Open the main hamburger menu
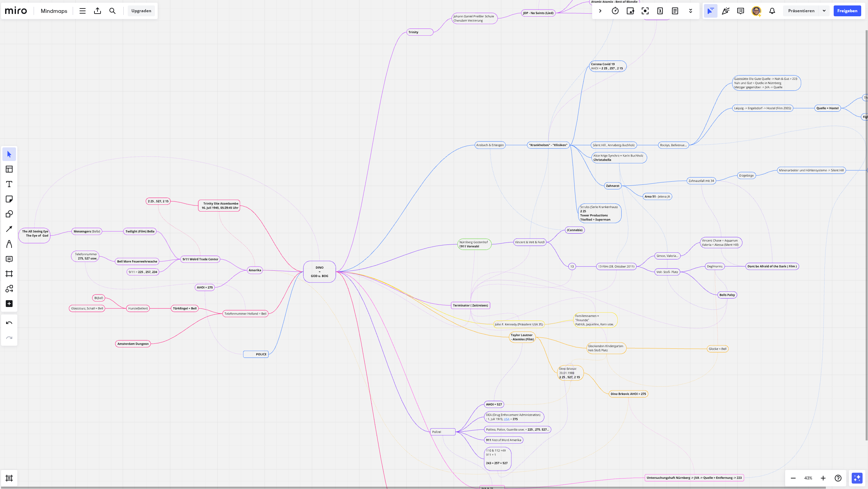The width and height of the screenshot is (868, 489). [x=83, y=11]
